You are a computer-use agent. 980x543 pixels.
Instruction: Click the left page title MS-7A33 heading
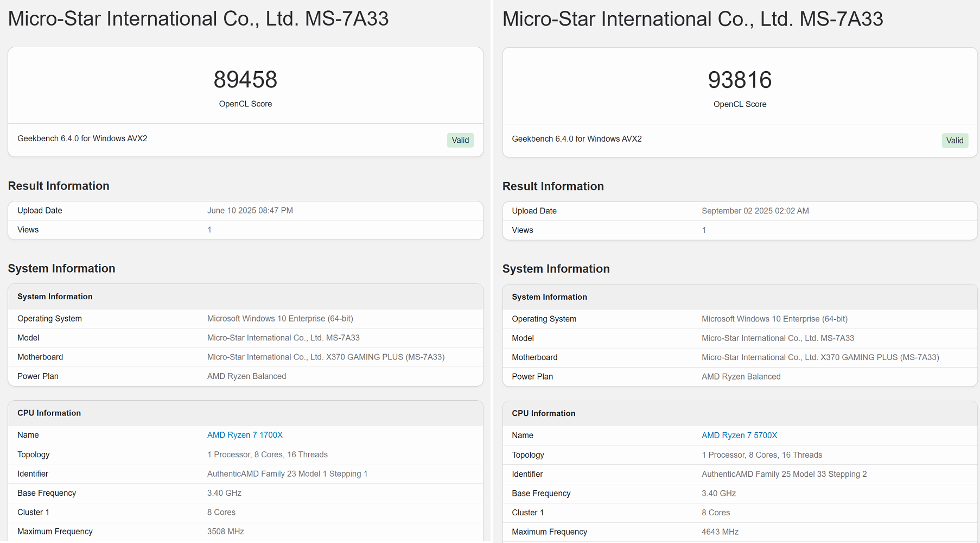198,19
